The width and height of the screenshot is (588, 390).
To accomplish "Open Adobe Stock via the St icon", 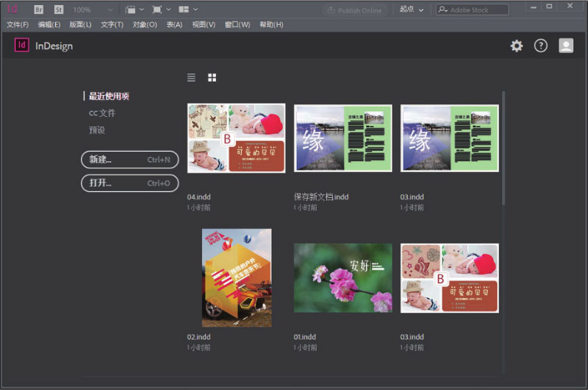I will [59, 10].
